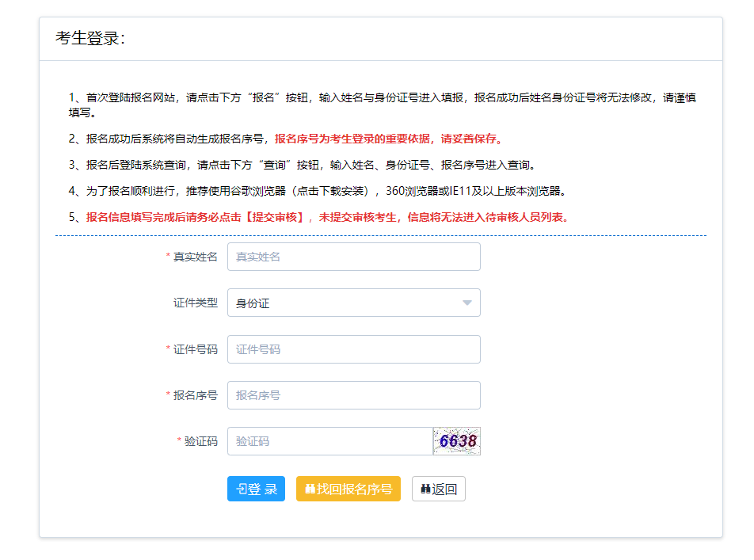Click the binoculars icon beside 返回
Screen dimensions: 754x560
tap(425, 490)
